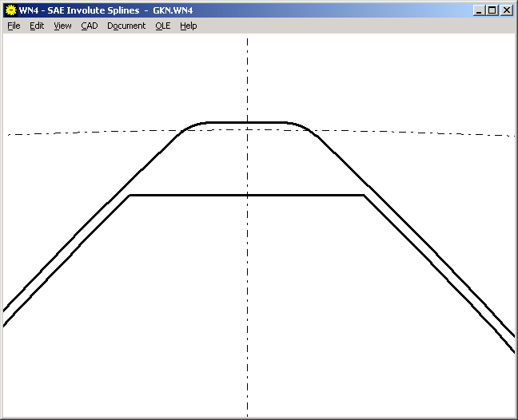Open the Document menu
This screenshot has height=420, width=518.
pyautogui.click(x=126, y=26)
